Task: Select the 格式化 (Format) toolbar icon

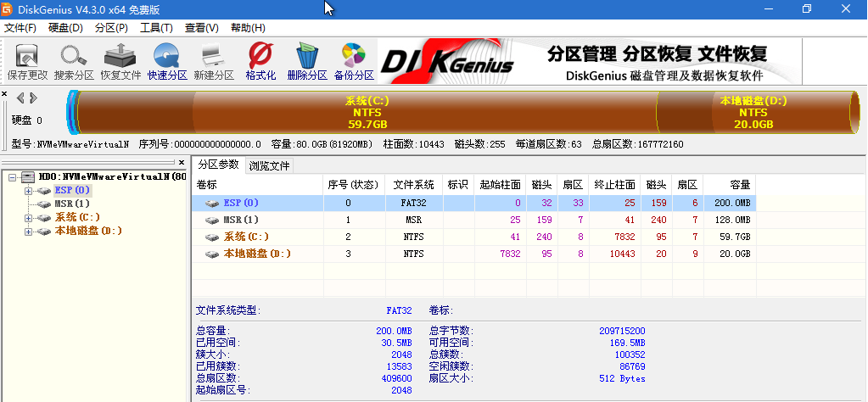Action: tap(260, 61)
